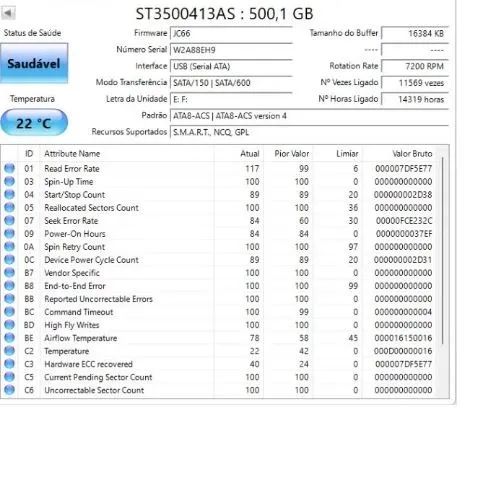Click the Padrão field ATA8-ACS version 4
Image resolution: width=497 pixels, height=477 pixels.
(x=309, y=116)
